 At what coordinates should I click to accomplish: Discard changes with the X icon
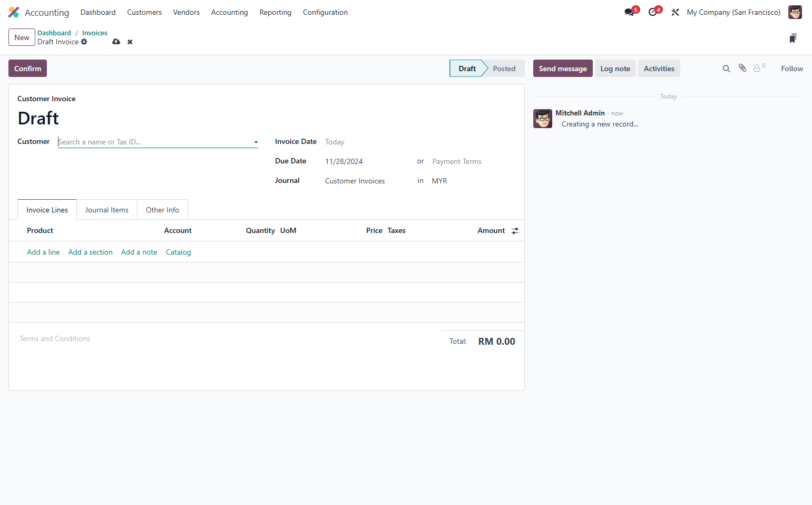click(x=130, y=42)
